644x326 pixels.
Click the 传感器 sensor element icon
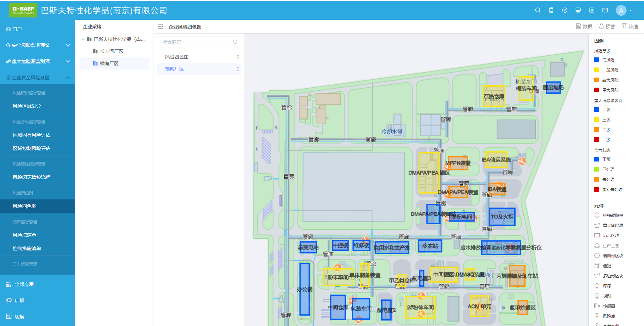[x=597, y=306]
